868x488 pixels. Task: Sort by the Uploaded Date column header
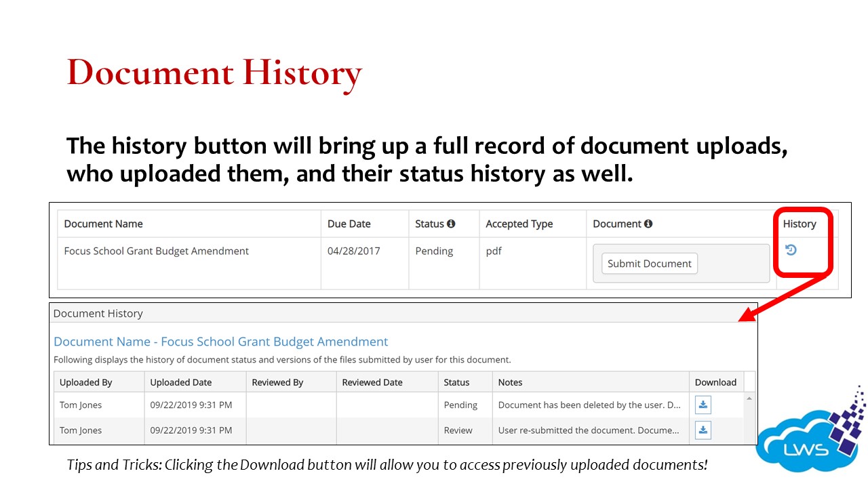click(181, 382)
